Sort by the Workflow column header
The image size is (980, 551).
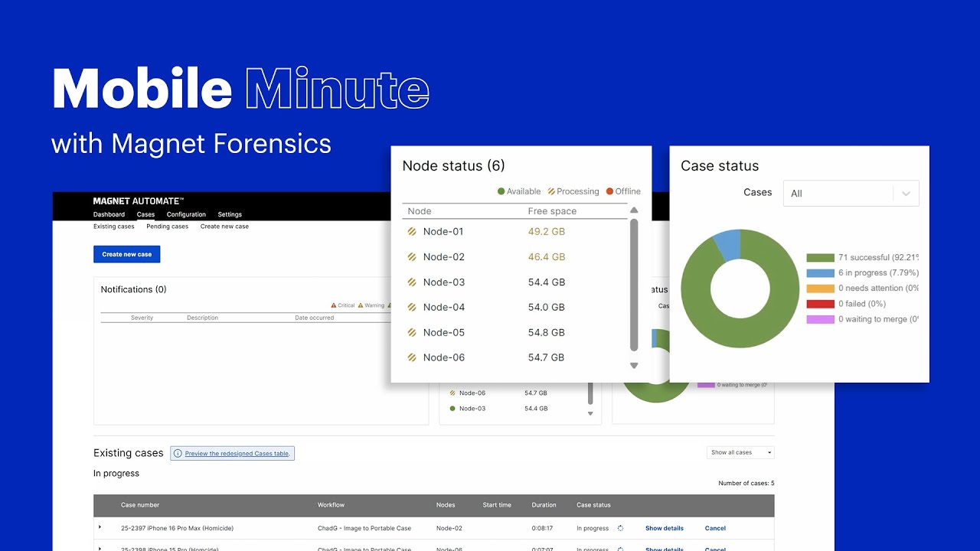pyautogui.click(x=331, y=505)
